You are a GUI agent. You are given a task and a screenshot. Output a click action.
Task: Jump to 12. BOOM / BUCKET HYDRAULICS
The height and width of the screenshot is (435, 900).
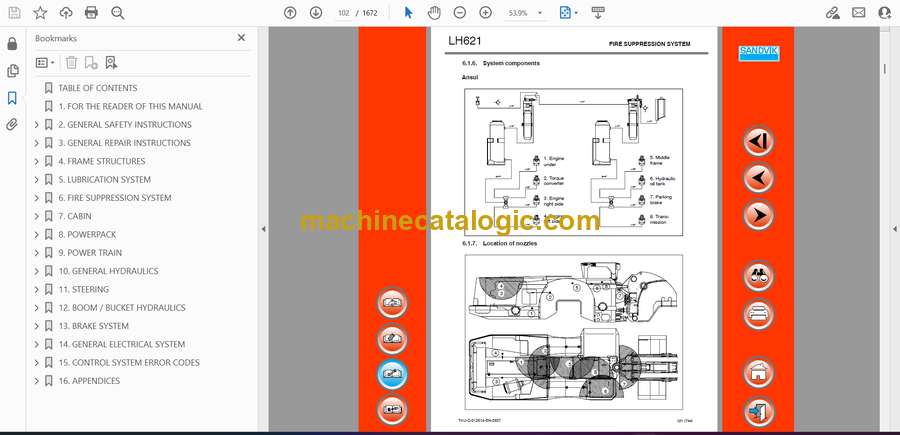click(122, 308)
